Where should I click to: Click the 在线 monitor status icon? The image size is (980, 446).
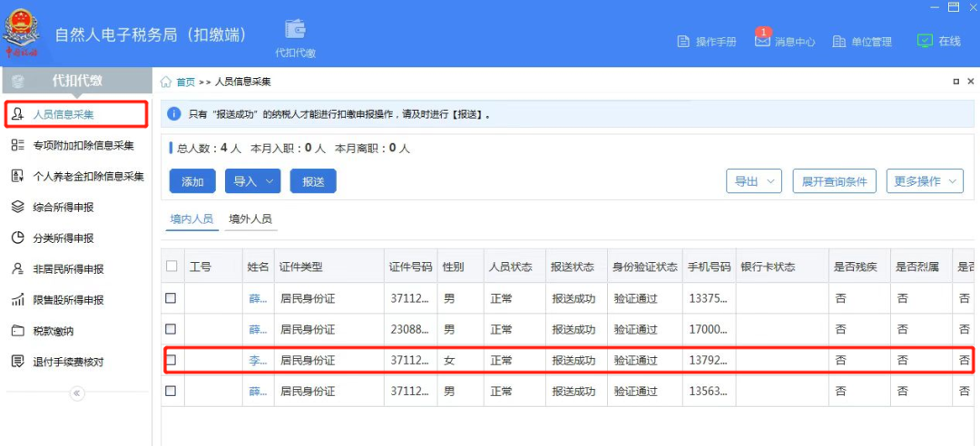[925, 41]
